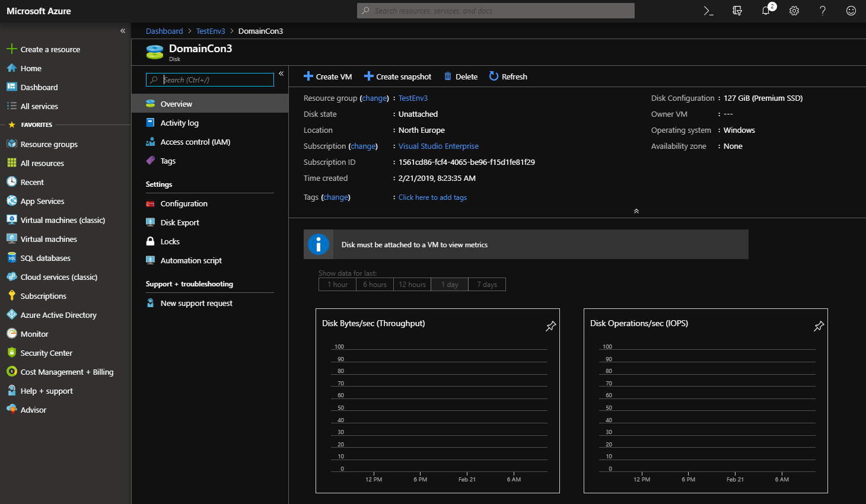Send feedback with the smiley icon
The image size is (866, 504).
851,11
